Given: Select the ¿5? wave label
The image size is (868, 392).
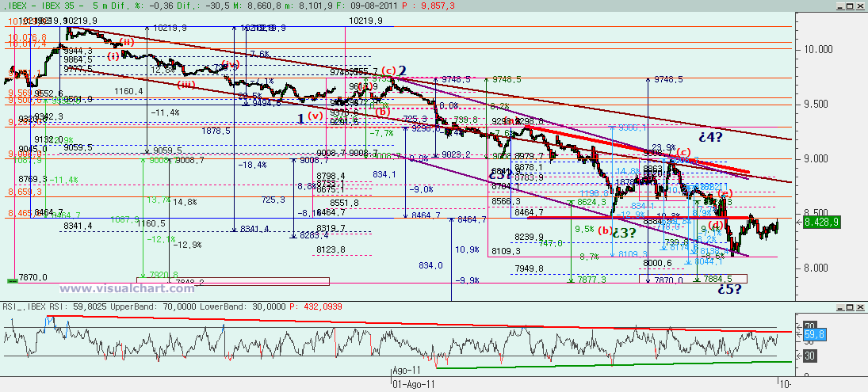Looking at the screenshot, I should point(729,288).
